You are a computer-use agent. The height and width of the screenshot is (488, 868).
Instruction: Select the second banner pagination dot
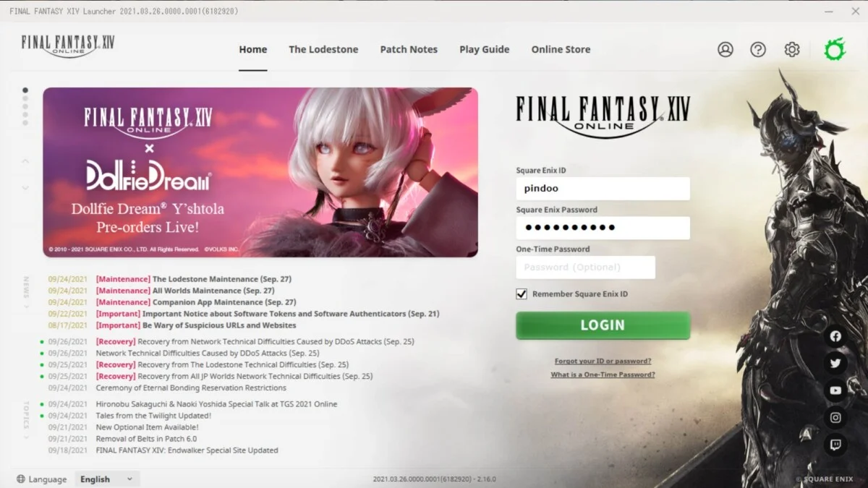pos(25,99)
